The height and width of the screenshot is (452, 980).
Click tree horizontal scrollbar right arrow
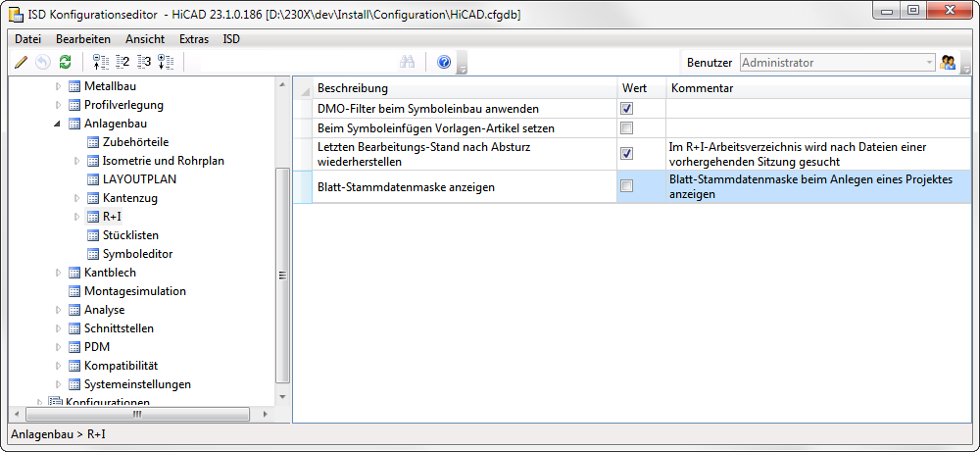(265, 414)
